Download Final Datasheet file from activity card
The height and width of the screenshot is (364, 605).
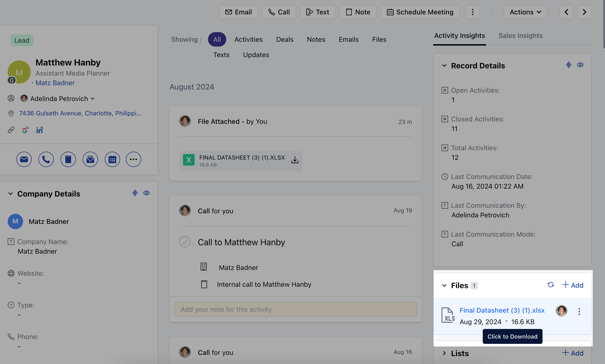pos(295,160)
